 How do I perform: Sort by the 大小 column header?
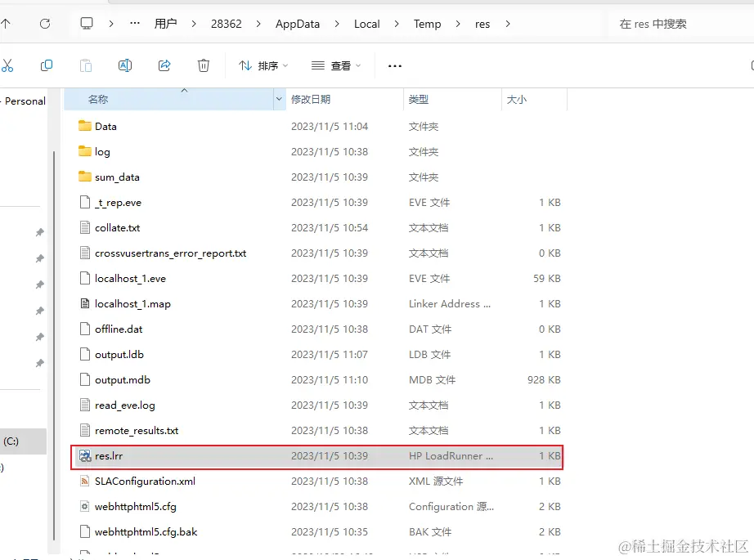(534, 100)
